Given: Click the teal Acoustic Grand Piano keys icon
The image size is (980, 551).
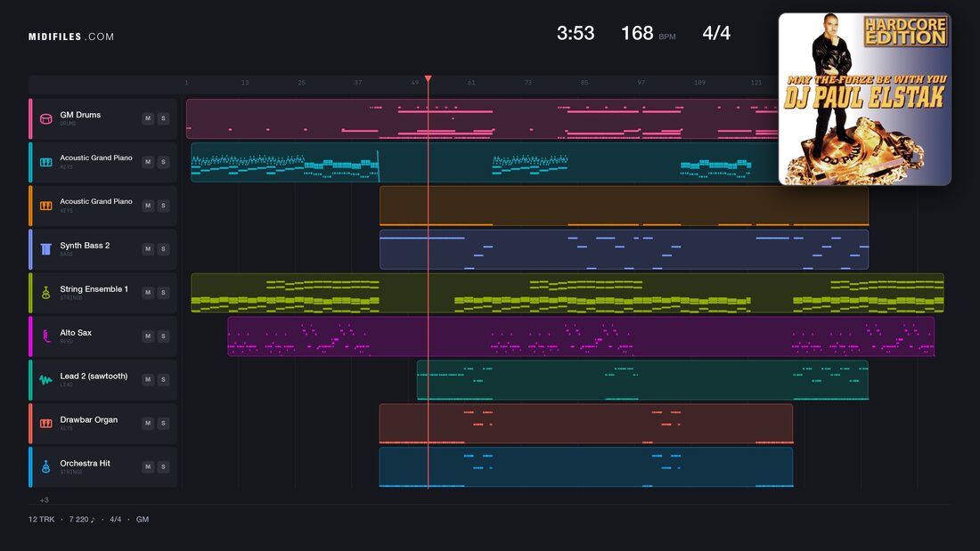Looking at the screenshot, I should [x=45, y=162].
